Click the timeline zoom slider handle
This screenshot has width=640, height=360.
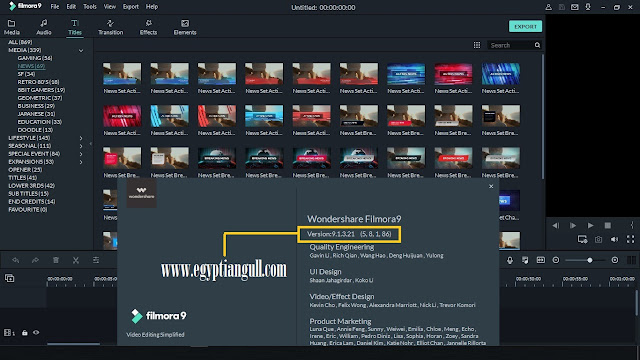pos(590,260)
